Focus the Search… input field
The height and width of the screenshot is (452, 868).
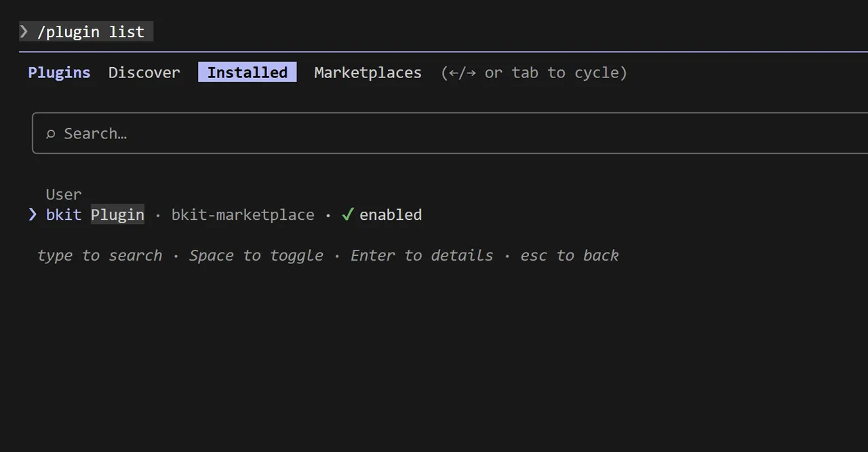click(x=407, y=134)
